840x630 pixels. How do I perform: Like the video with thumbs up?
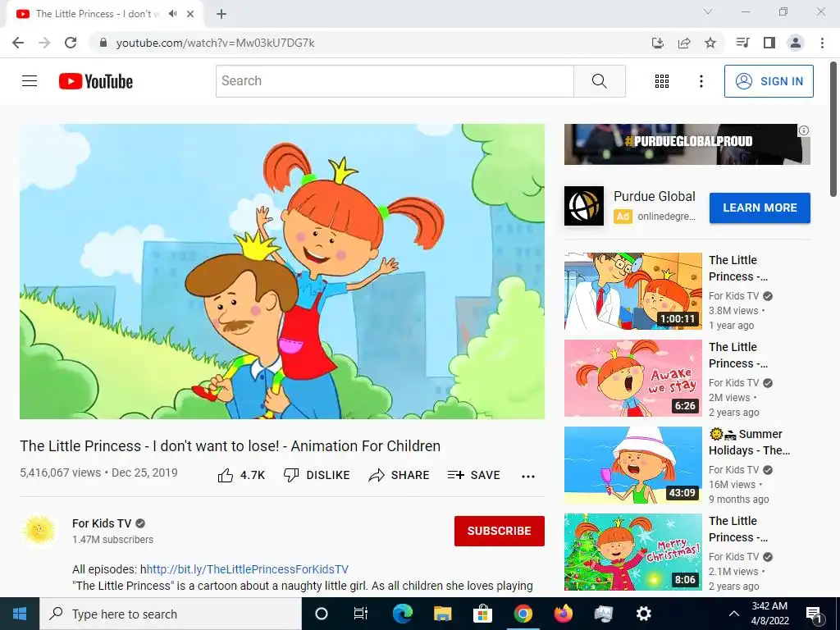(241, 475)
